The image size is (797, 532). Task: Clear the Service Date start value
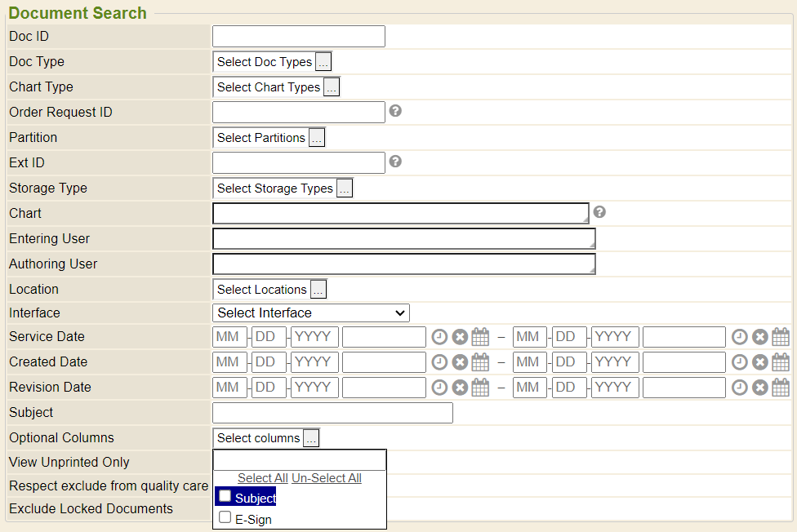pos(460,337)
